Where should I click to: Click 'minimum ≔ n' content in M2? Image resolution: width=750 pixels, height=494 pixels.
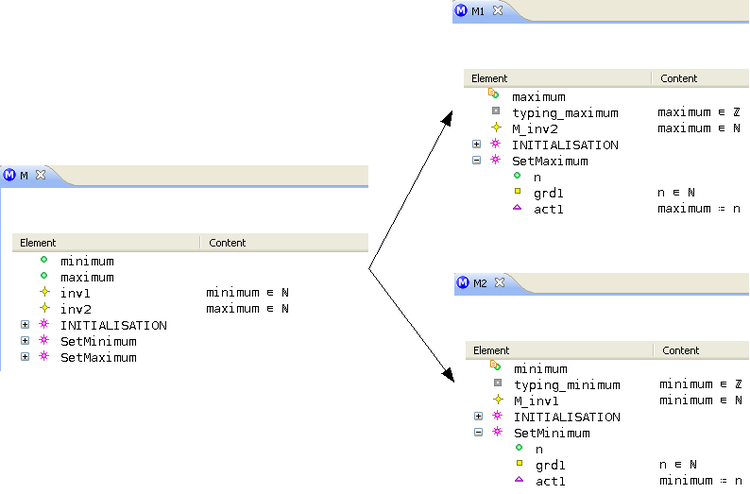(701, 481)
